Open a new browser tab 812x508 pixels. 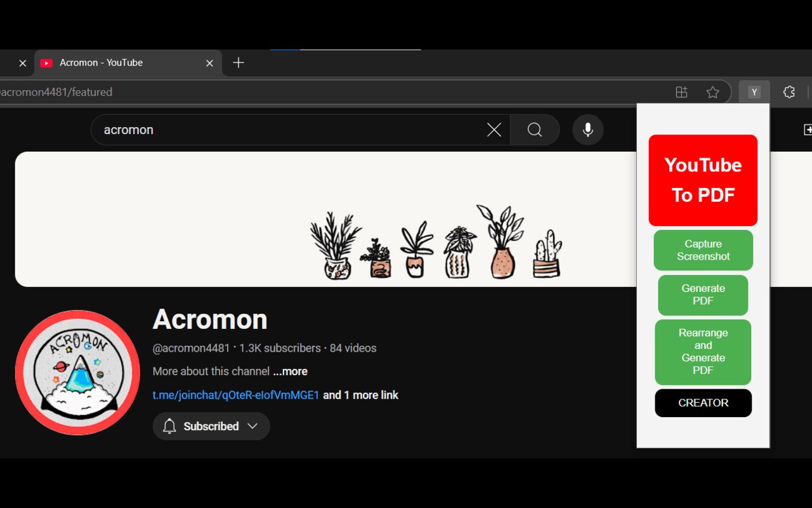click(x=239, y=63)
